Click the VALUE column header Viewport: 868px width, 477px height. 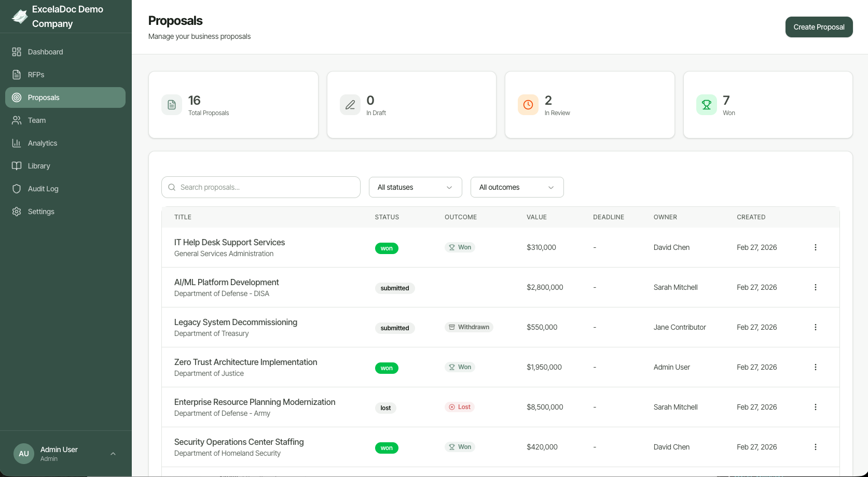(536, 217)
